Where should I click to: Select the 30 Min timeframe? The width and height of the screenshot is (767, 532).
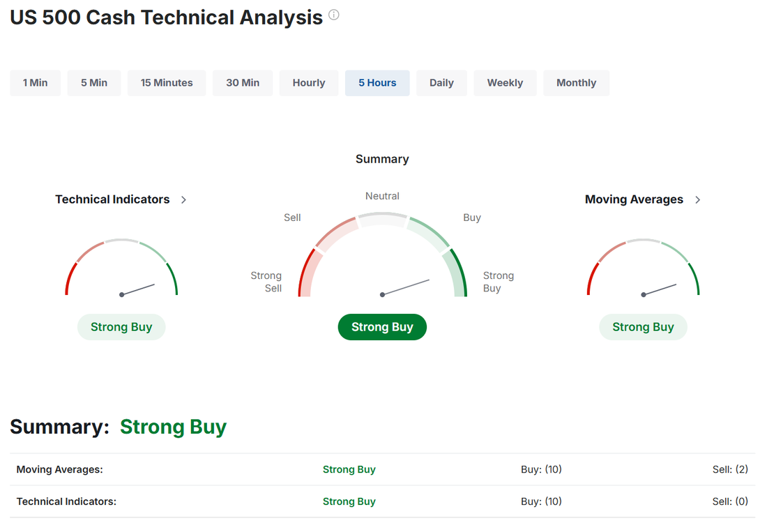243,83
